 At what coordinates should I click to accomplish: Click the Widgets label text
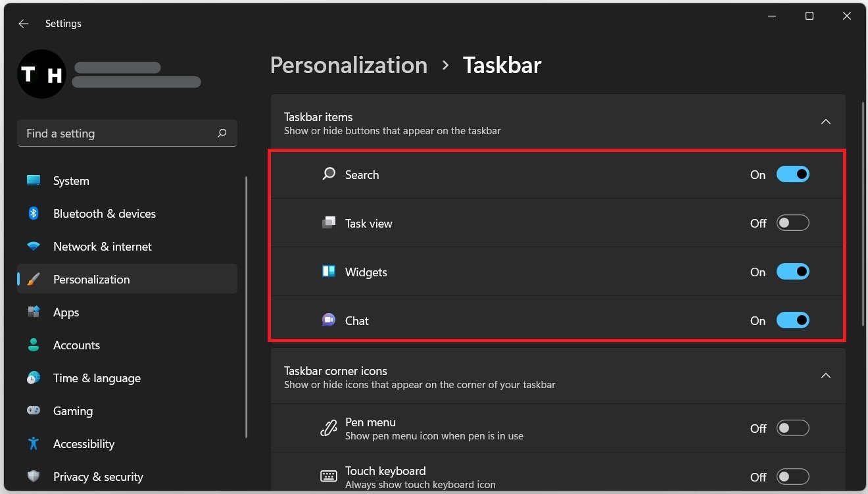pyautogui.click(x=366, y=272)
